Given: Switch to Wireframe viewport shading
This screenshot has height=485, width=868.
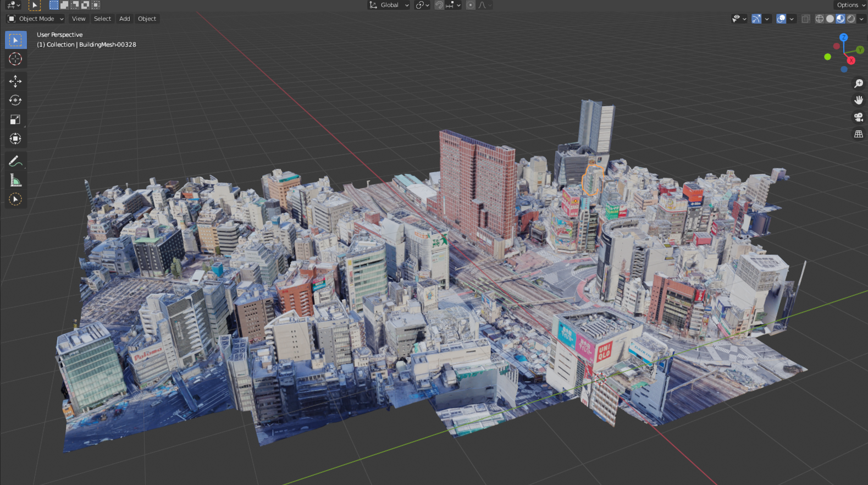Looking at the screenshot, I should pyautogui.click(x=820, y=19).
